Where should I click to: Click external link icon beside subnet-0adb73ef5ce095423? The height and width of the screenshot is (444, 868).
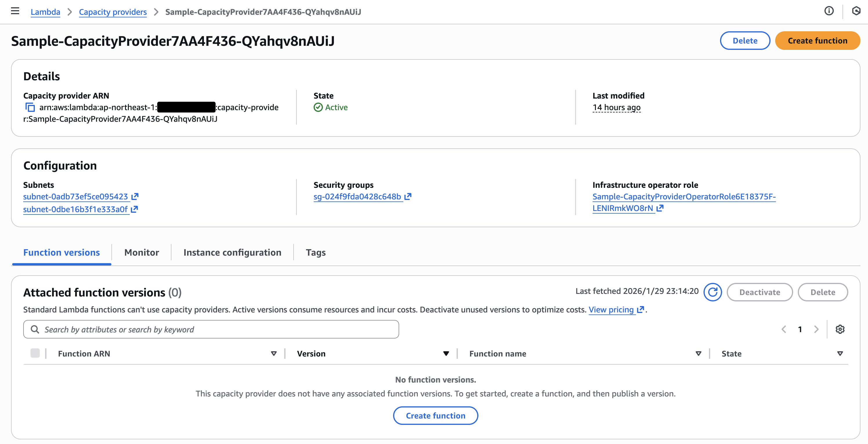[x=135, y=196]
